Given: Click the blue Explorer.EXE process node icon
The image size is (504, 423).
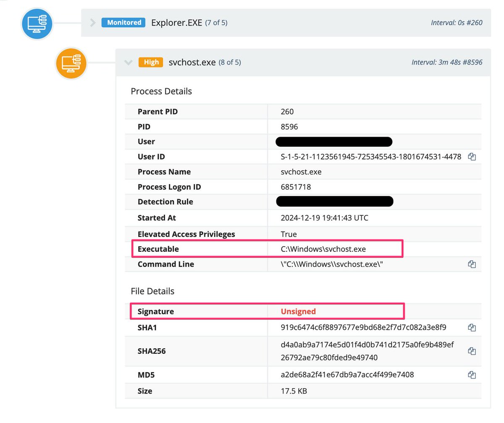Looking at the screenshot, I should tap(37, 23).
